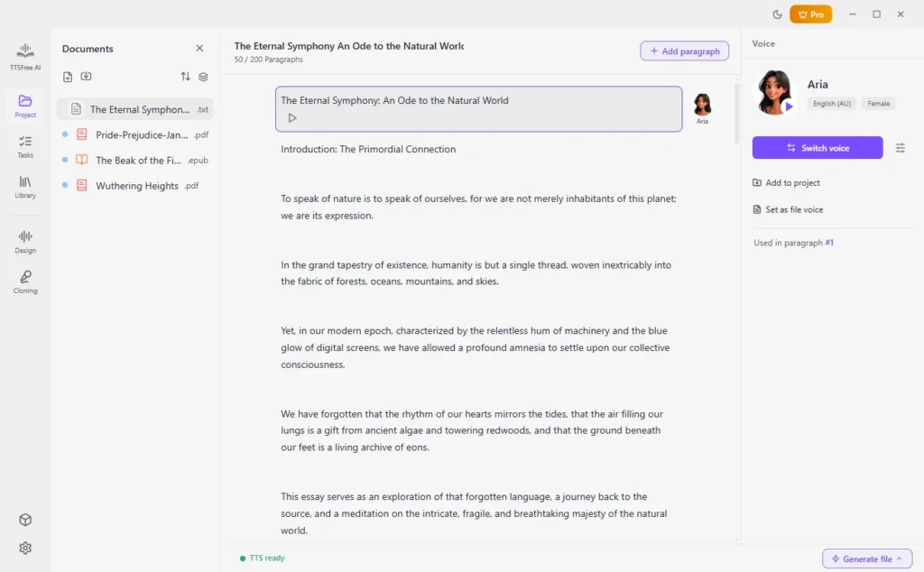Select paragraph starting 'To speak of nature'
This screenshot has width=924, height=572.
pyautogui.click(x=478, y=208)
